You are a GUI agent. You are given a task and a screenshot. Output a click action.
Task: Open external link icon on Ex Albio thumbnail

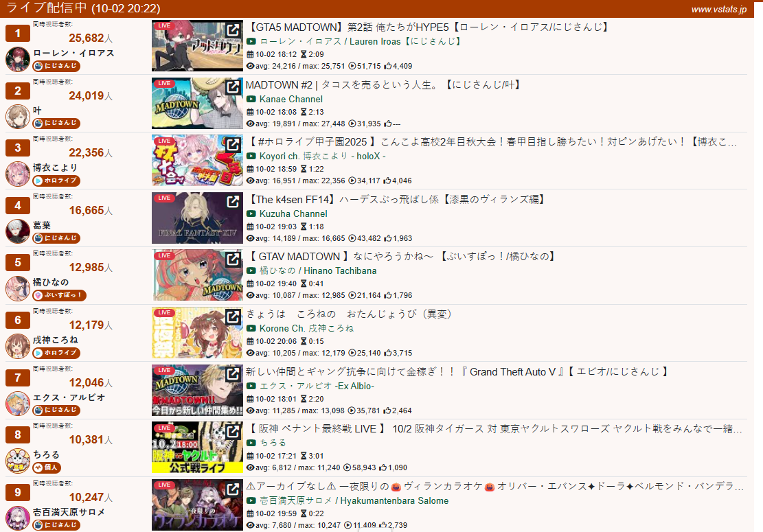pos(233,373)
